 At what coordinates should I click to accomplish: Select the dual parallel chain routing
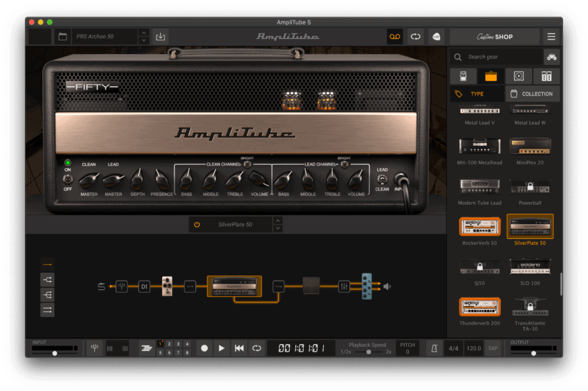pos(48,310)
